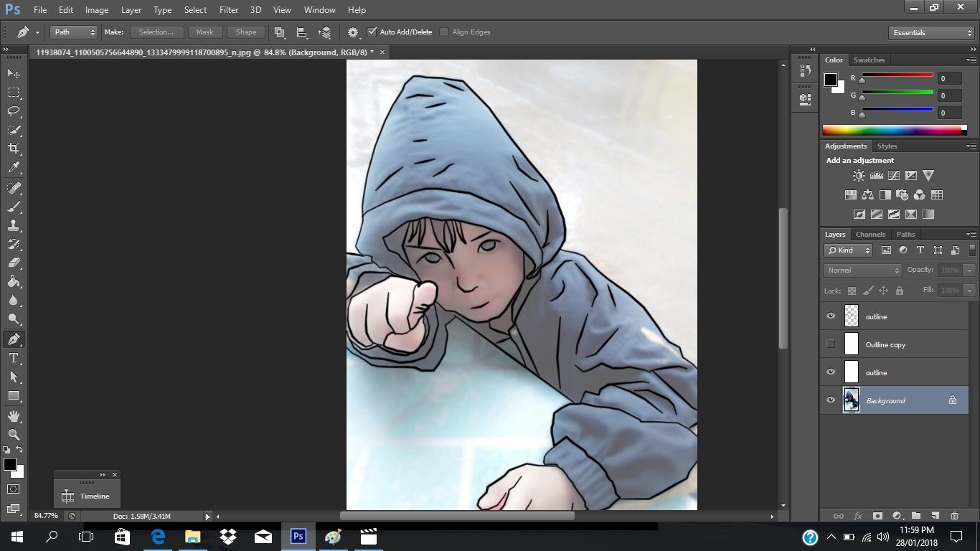Select the Horizontal Type tool
This screenshot has width=980, height=551.
click(x=14, y=358)
